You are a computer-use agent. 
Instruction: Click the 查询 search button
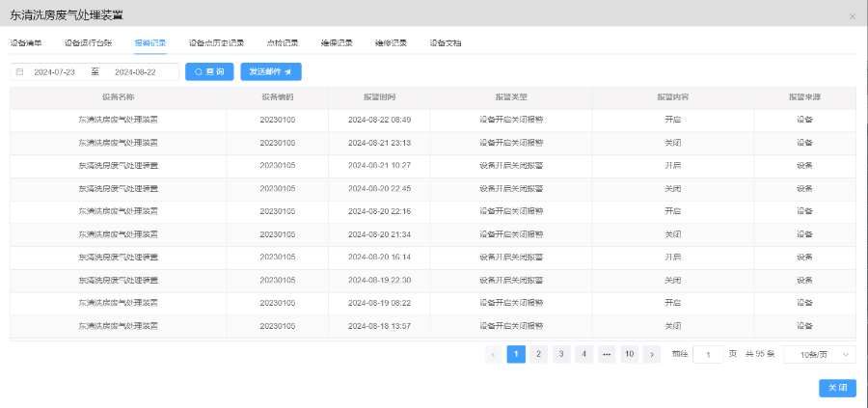[209, 72]
